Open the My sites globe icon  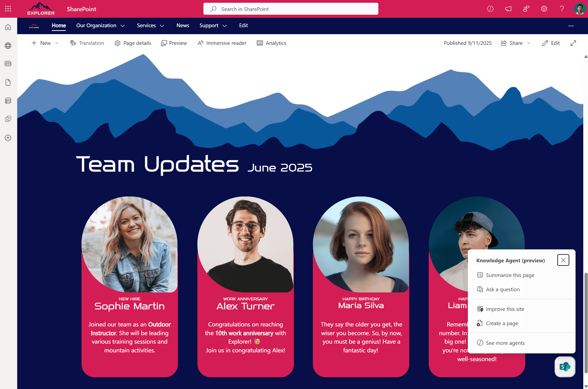coord(8,46)
